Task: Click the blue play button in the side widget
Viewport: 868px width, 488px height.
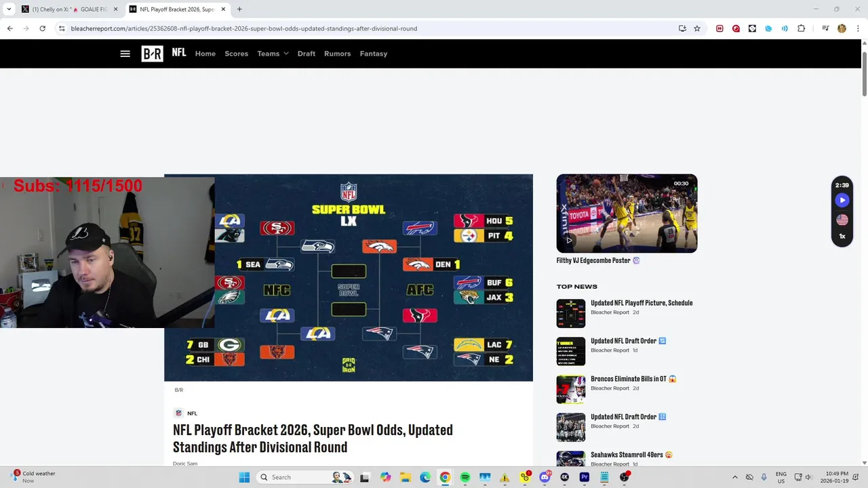Action: coord(842,200)
